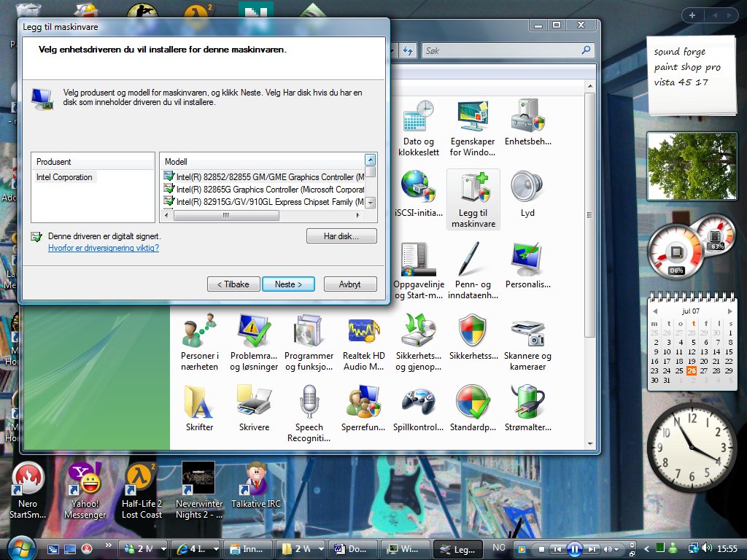The height and width of the screenshot is (560, 747).
Task: Click refresh button beside search box
Action: [409, 50]
